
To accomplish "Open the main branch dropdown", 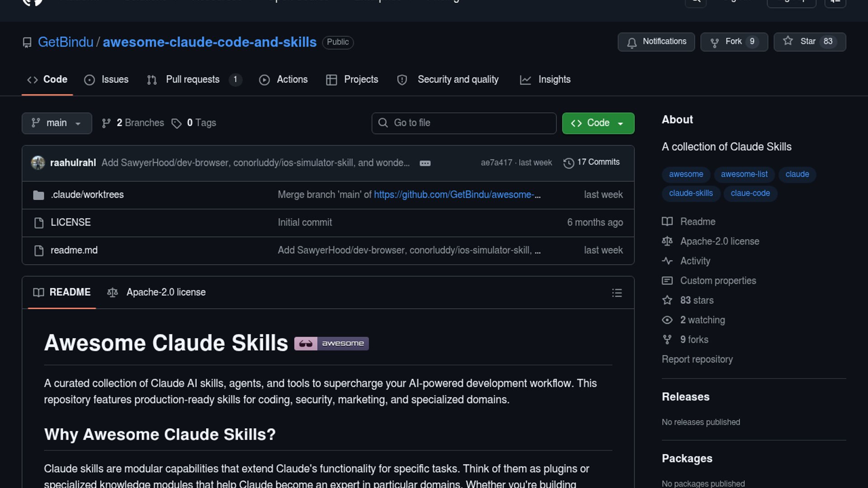I will coord(57,123).
